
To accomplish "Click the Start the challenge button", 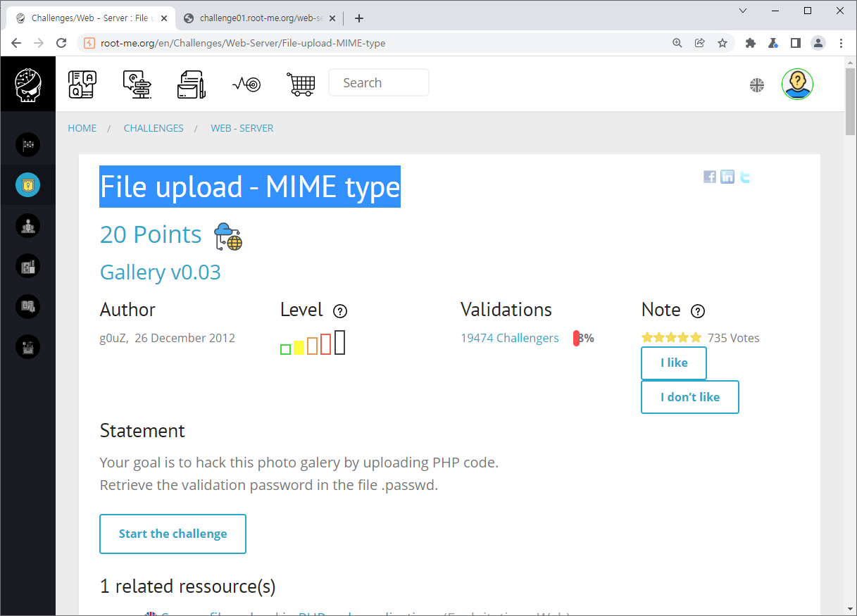I will [x=173, y=534].
